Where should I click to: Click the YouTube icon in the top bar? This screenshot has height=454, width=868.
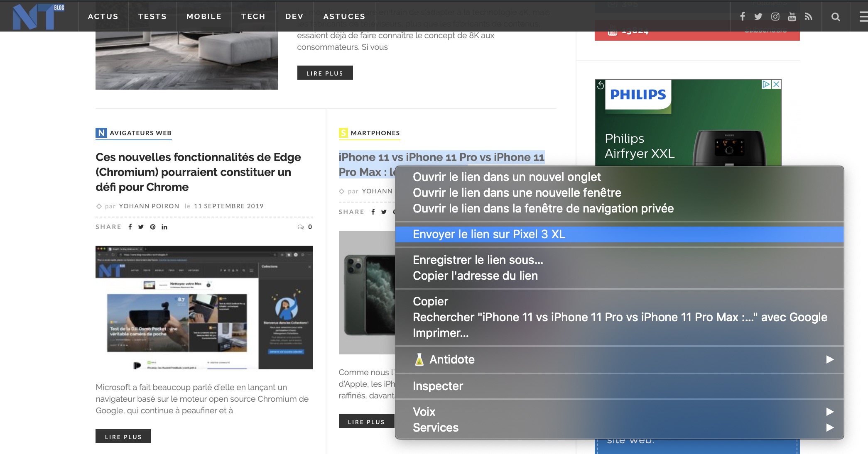792,17
